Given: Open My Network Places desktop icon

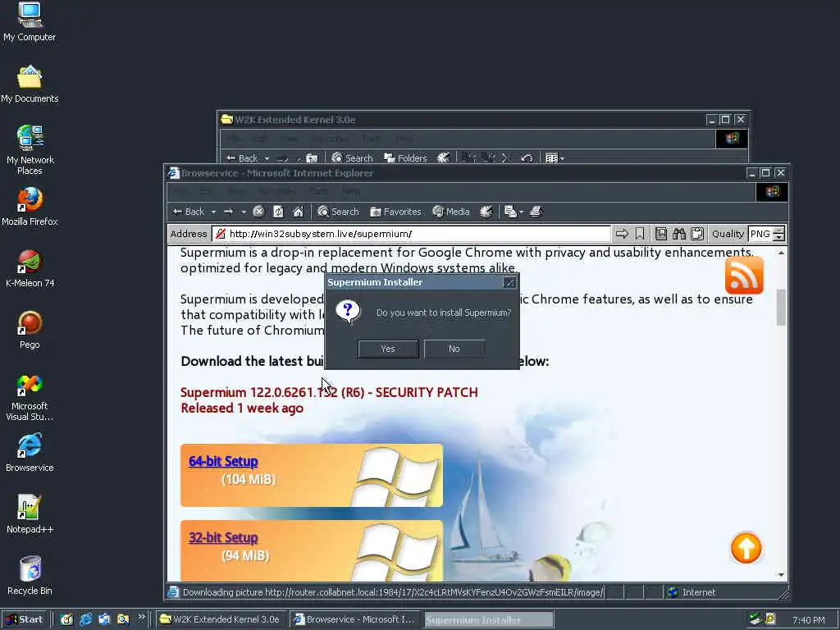Looking at the screenshot, I should 30,150.
